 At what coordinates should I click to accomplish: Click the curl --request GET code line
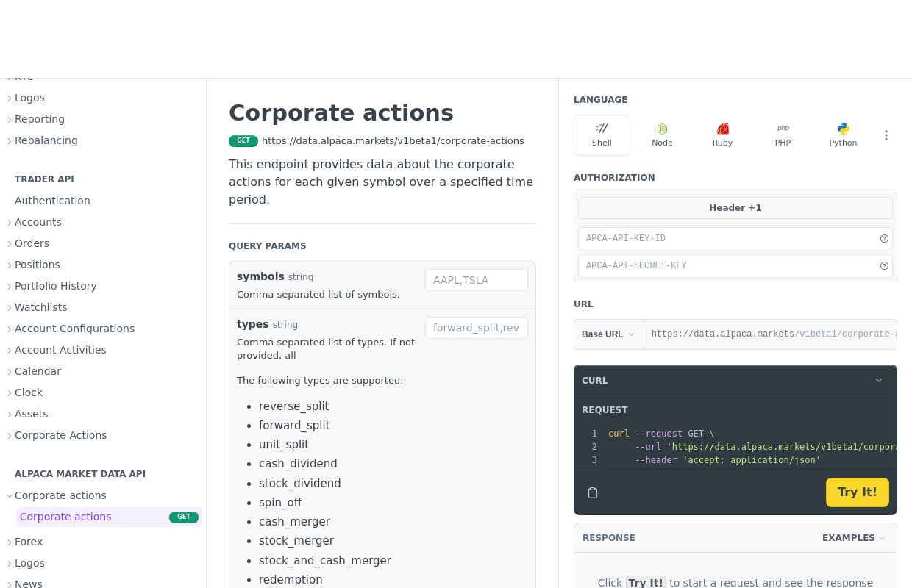pyautogui.click(x=661, y=434)
